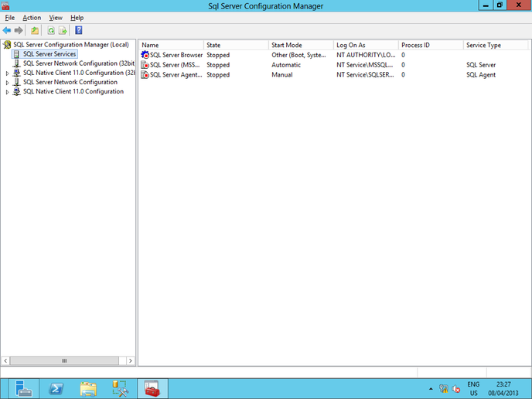The image size is (532, 399).
Task: Click the SQL Server service type cell
Action: coord(481,65)
